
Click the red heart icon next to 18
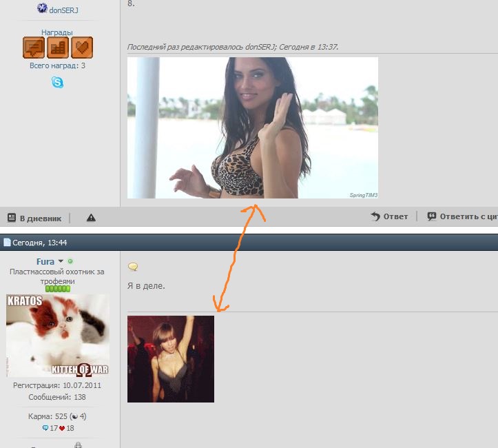pos(62,428)
